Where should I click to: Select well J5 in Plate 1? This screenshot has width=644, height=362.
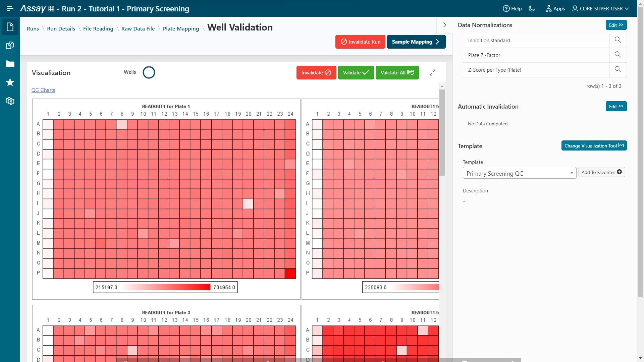coord(90,214)
